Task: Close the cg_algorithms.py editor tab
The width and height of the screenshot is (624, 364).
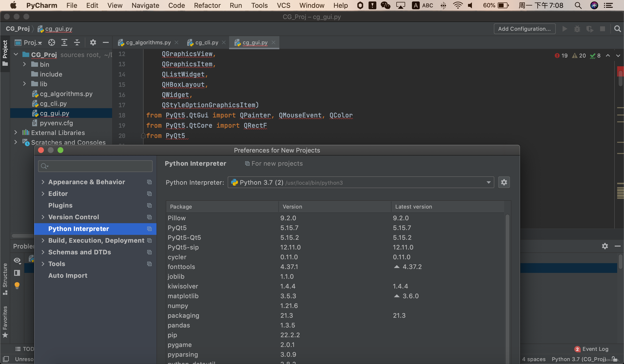Action: pyautogui.click(x=176, y=43)
